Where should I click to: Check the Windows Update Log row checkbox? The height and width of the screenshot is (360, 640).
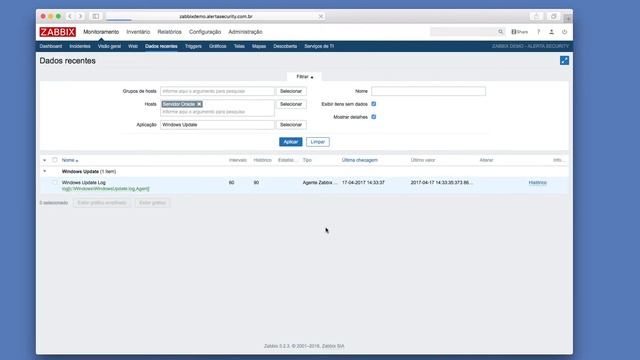55,182
